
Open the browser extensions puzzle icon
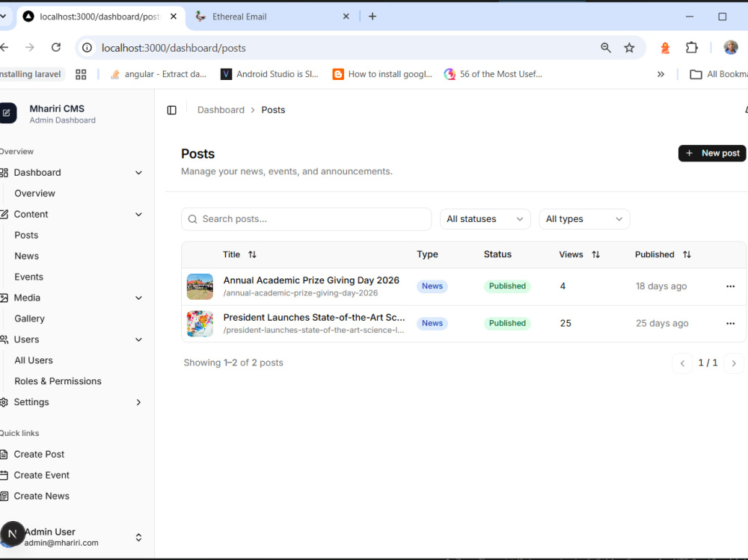point(692,48)
